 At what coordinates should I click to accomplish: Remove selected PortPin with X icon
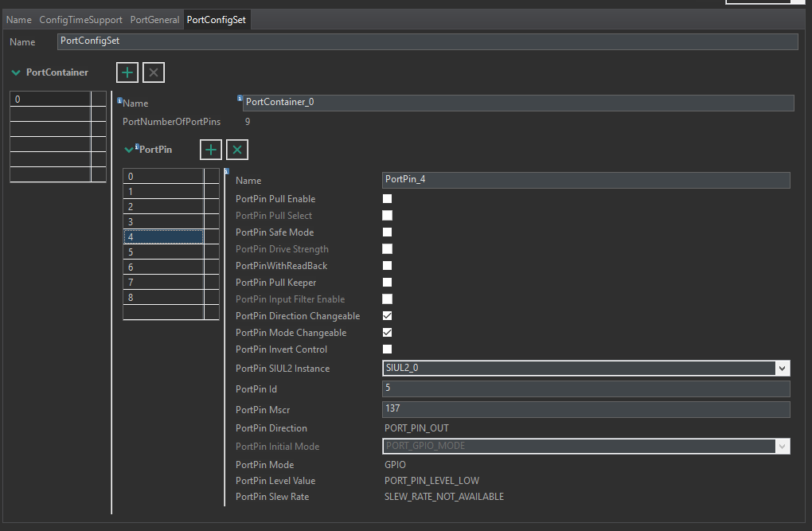236,150
